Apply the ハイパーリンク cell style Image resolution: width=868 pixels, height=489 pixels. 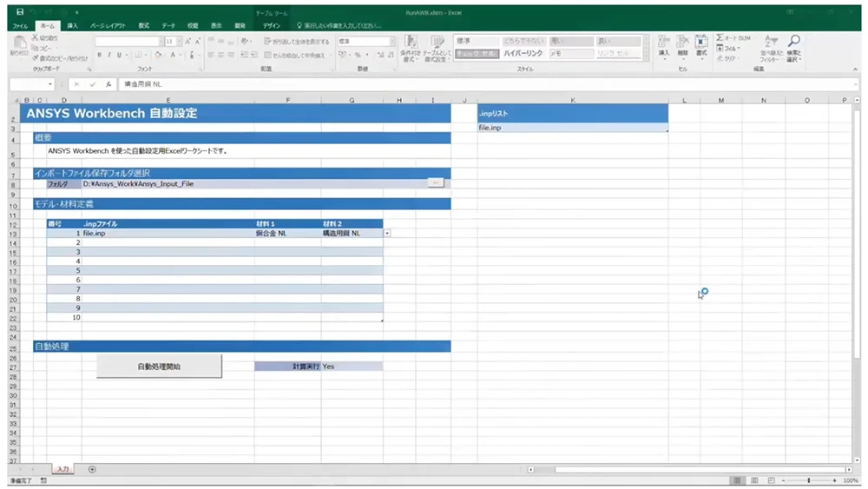click(x=523, y=54)
